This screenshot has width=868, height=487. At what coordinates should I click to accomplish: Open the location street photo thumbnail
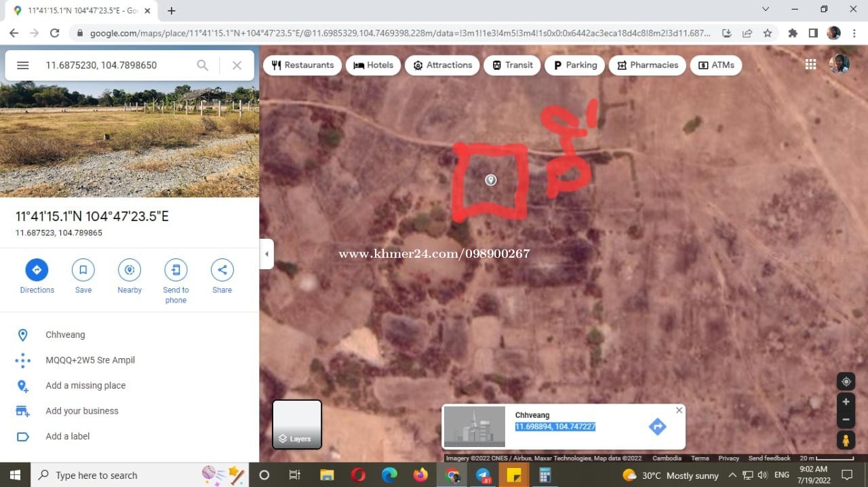[x=129, y=139]
